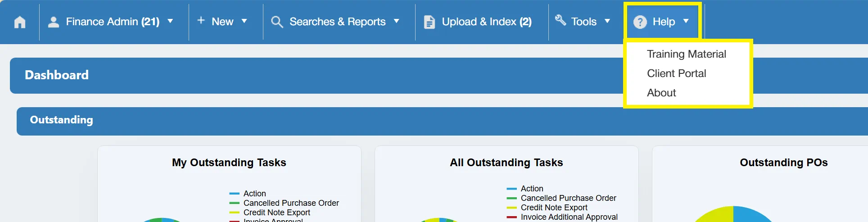Click the Outstanding section header
This screenshot has height=222, width=868.
pos(442,121)
